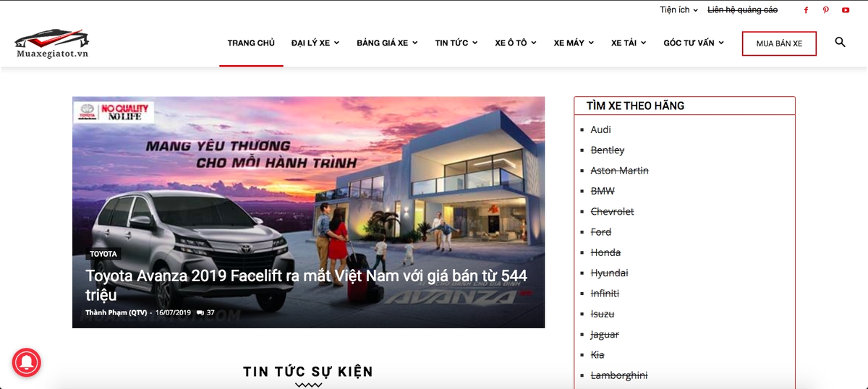The image size is (868, 389).
Task: Select Aston Martin in the brand list
Action: click(620, 171)
